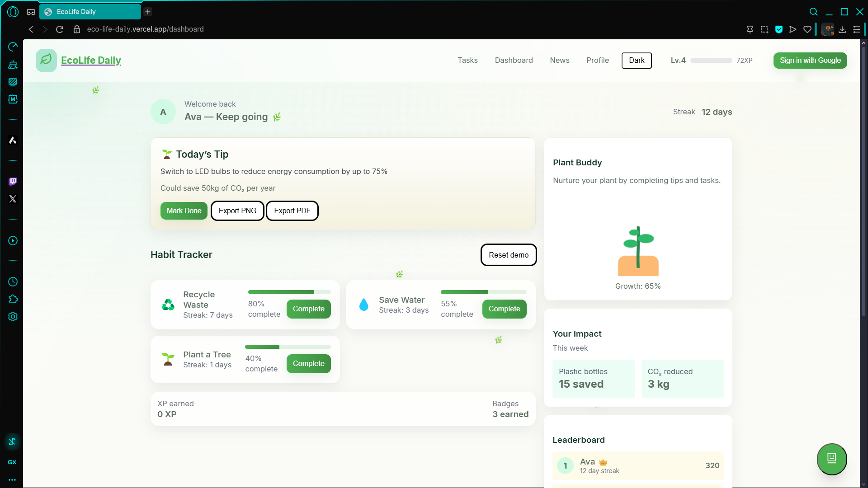Click the floating green chat button
Screen dimensions: 868x488
pyautogui.click(x=831, y=459)
